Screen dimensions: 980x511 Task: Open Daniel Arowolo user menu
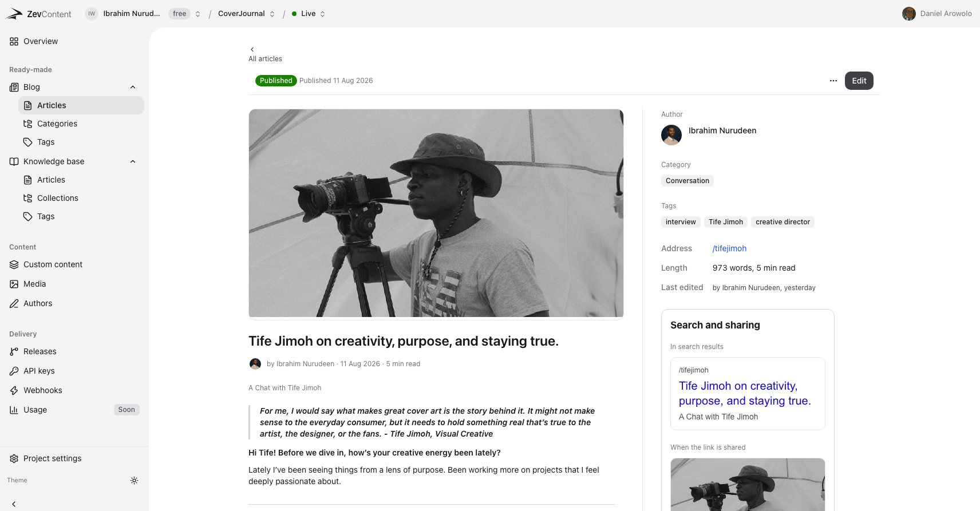[937, 14]
